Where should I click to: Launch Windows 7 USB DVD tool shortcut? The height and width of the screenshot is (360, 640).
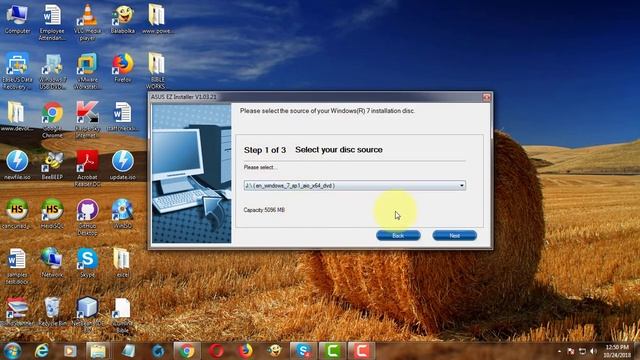coord(52,71)
